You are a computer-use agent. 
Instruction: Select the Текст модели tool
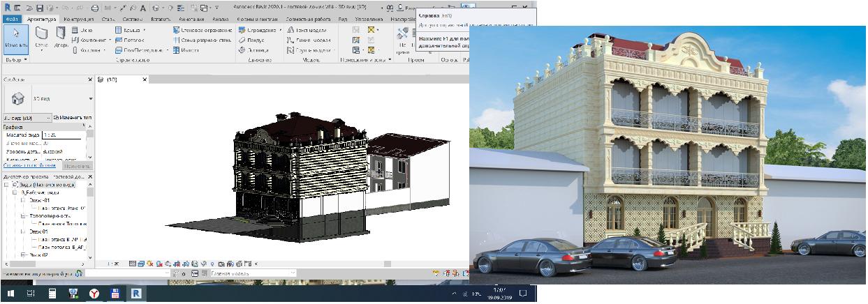[306, 31]
